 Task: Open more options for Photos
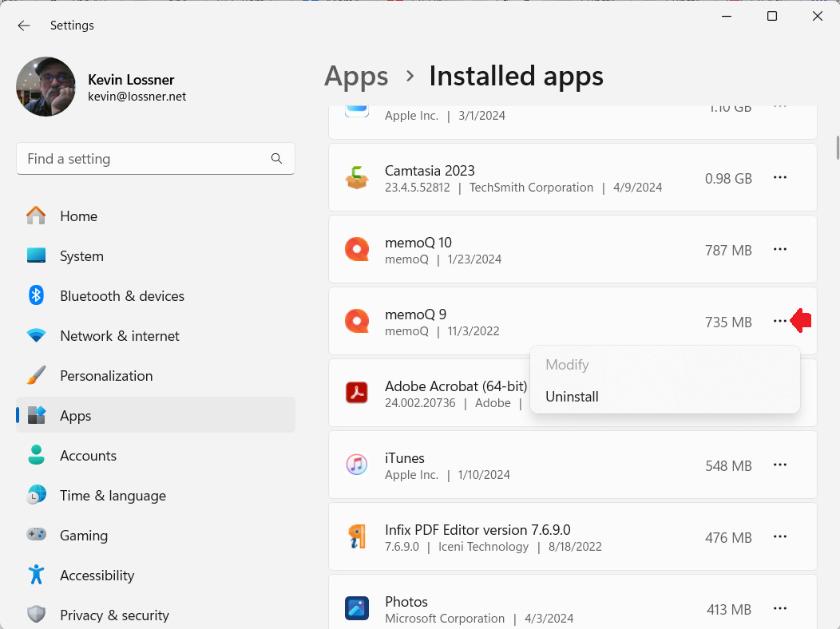point(780,608)
